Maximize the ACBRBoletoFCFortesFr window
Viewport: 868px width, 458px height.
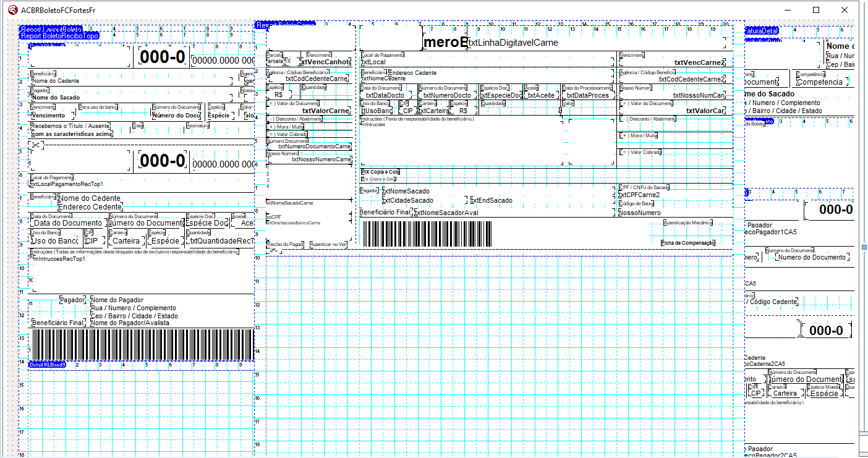pyautogui.click(x=816, y=10)
